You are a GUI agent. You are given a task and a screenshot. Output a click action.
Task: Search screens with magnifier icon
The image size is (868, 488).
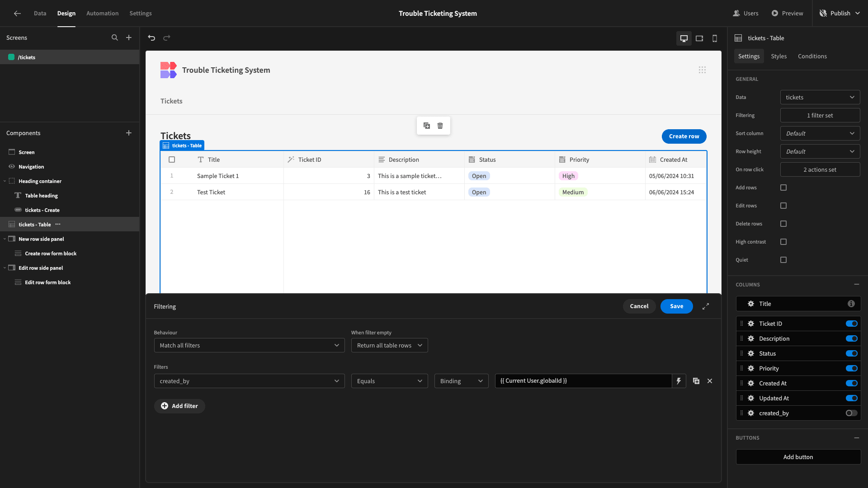(115, 38)
